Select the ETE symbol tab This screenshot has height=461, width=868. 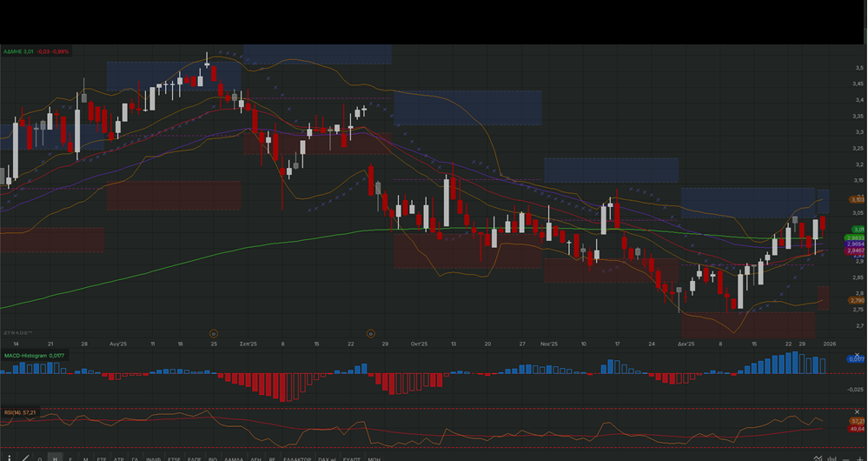[102, 458]
